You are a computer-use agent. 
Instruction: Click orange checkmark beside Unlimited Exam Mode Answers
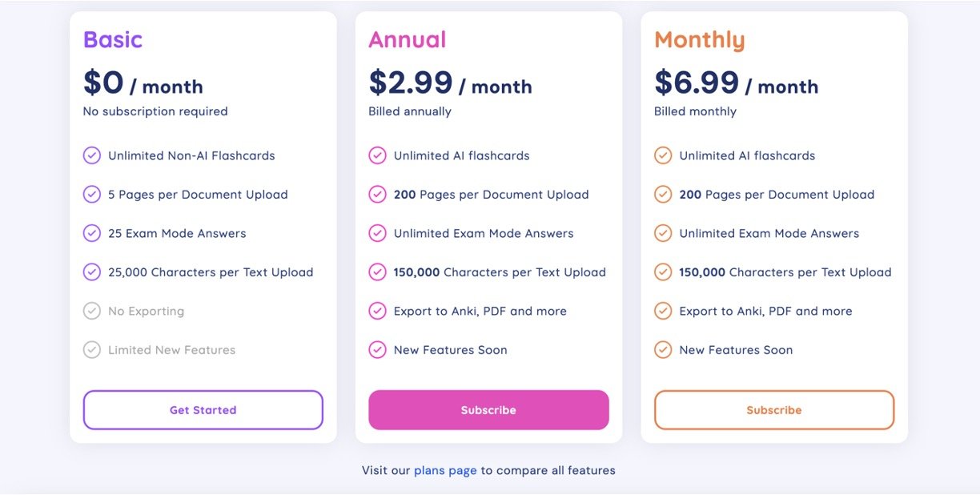tap(663, 233)
